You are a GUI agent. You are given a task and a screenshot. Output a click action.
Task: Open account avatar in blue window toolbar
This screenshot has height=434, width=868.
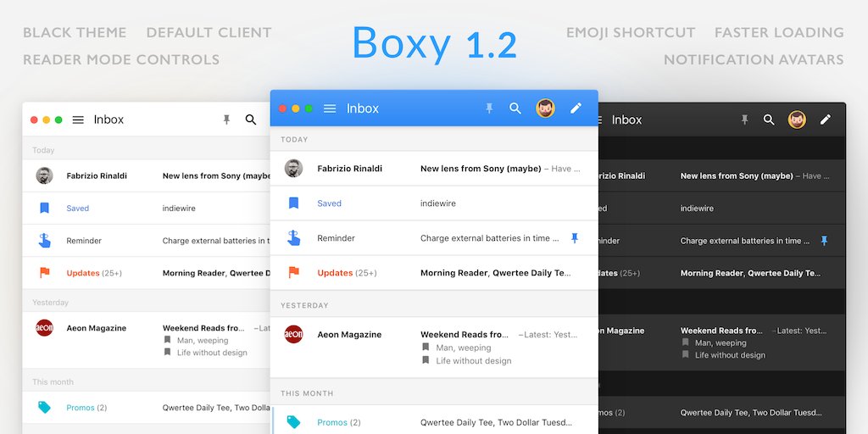(x=545, y=108)
